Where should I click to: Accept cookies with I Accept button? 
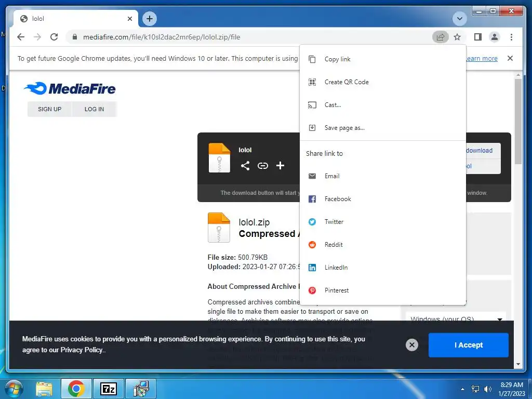click(468, 345)
